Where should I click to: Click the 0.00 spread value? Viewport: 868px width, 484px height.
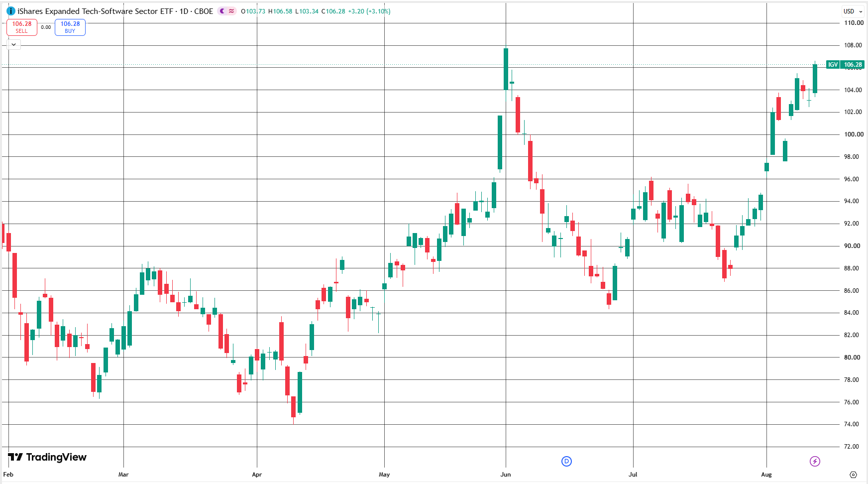coord(46,27)
